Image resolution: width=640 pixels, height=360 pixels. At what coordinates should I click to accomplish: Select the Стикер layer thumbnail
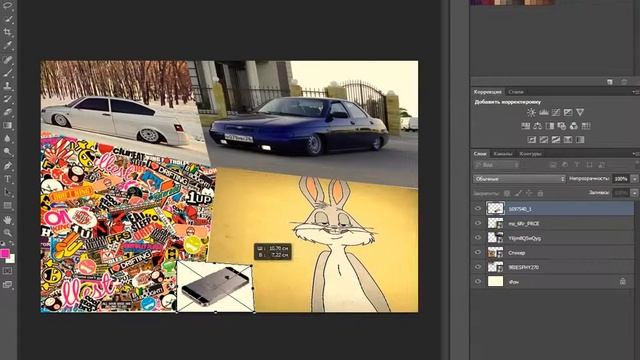[495, 253]
